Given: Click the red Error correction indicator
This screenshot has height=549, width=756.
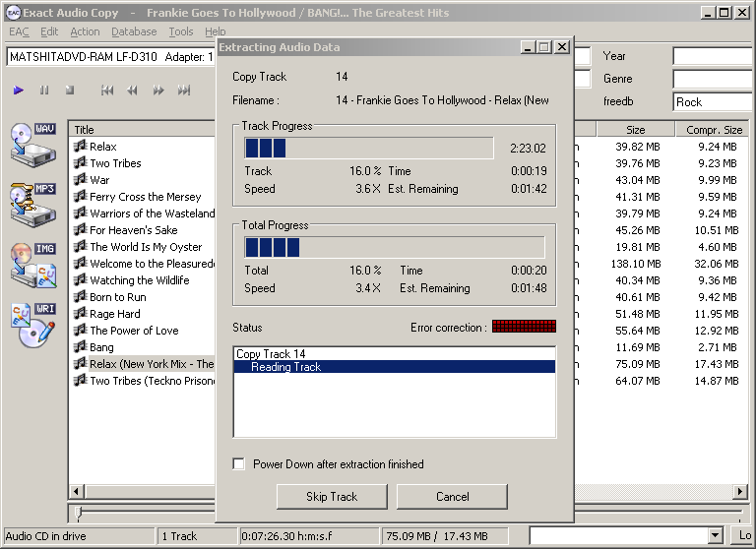Looking at the screenshot, I should [524, 327].
